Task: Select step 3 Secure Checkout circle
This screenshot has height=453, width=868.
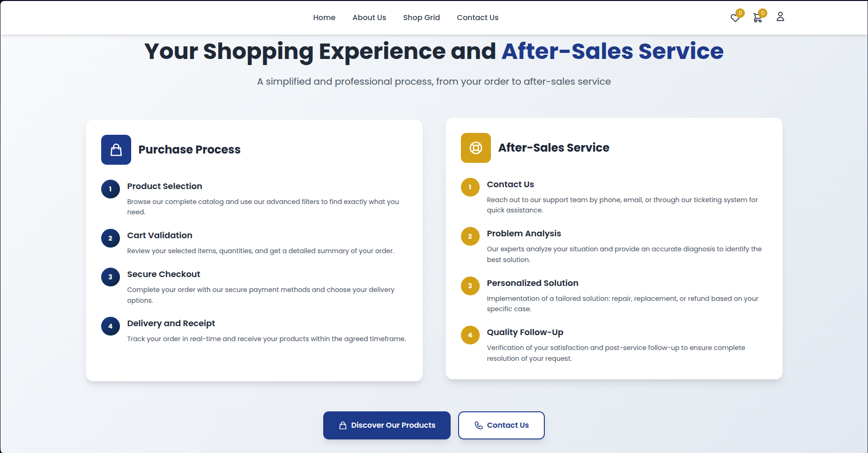Action: 110,277
